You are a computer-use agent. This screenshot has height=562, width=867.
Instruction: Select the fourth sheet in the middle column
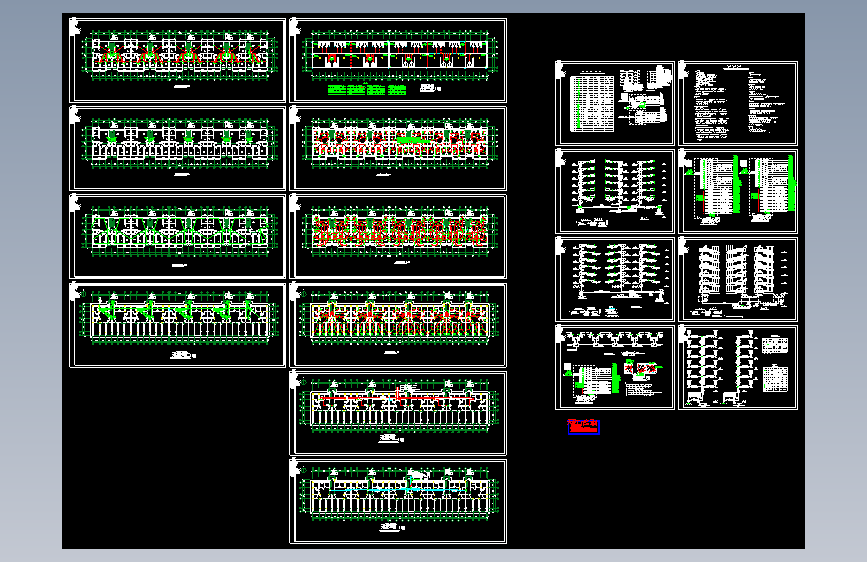pyautogui.click(x=398, y=325)
